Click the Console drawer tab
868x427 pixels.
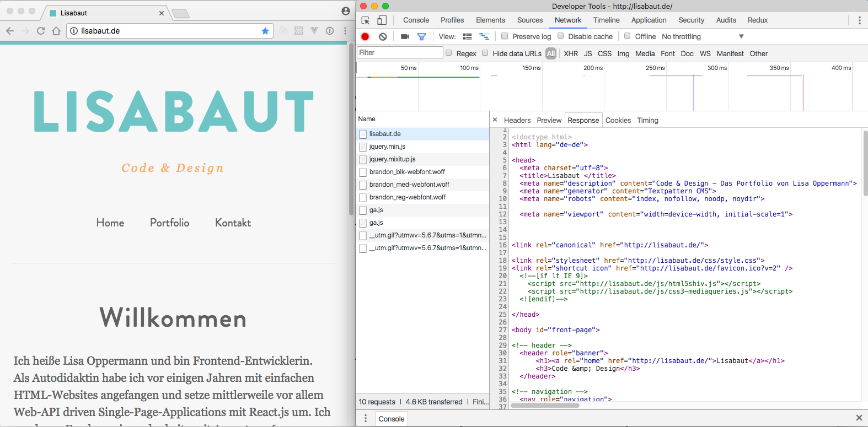tap(392, 419)
